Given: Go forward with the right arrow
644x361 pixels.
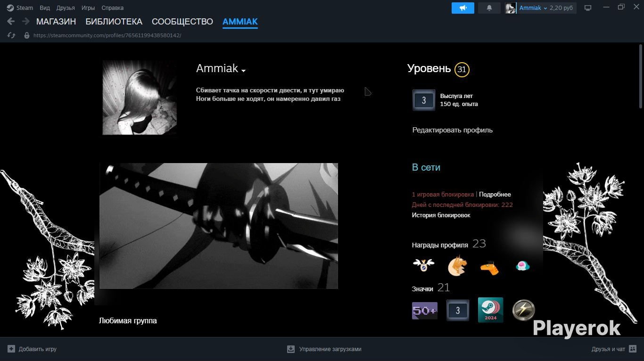Looking at the screenshot, I should [26, 21].
